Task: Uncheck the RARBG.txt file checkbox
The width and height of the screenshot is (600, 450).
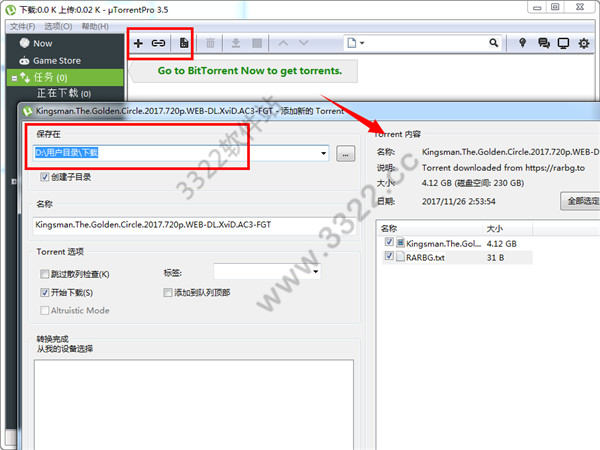Action: click(x=389, y=256)
